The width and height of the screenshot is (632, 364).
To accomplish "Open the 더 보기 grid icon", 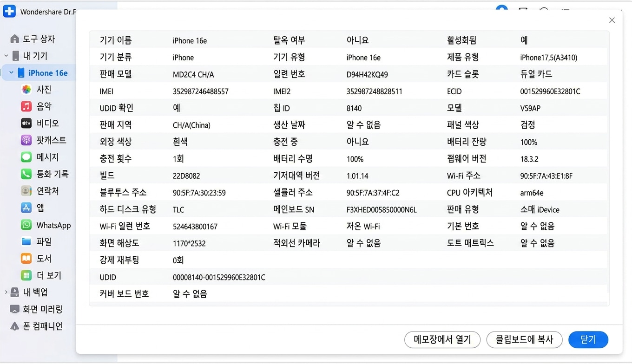I will point(26,275).
